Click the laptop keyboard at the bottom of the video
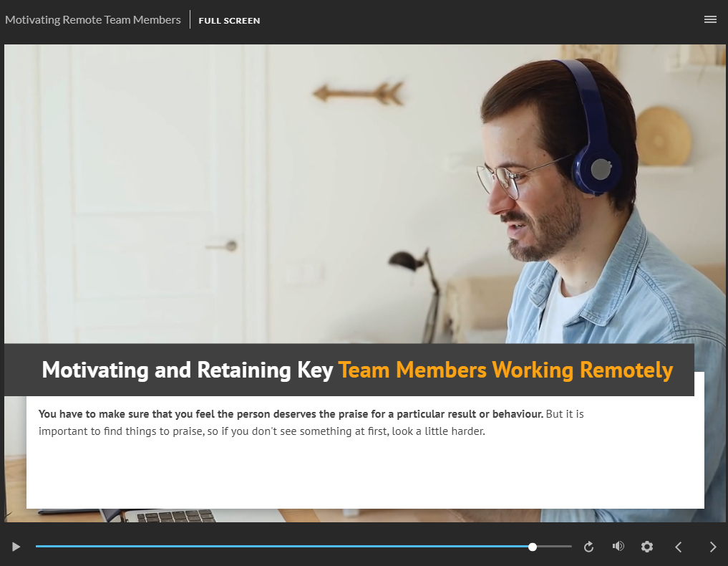Screen dimensions: 728x566 point(175,515)
